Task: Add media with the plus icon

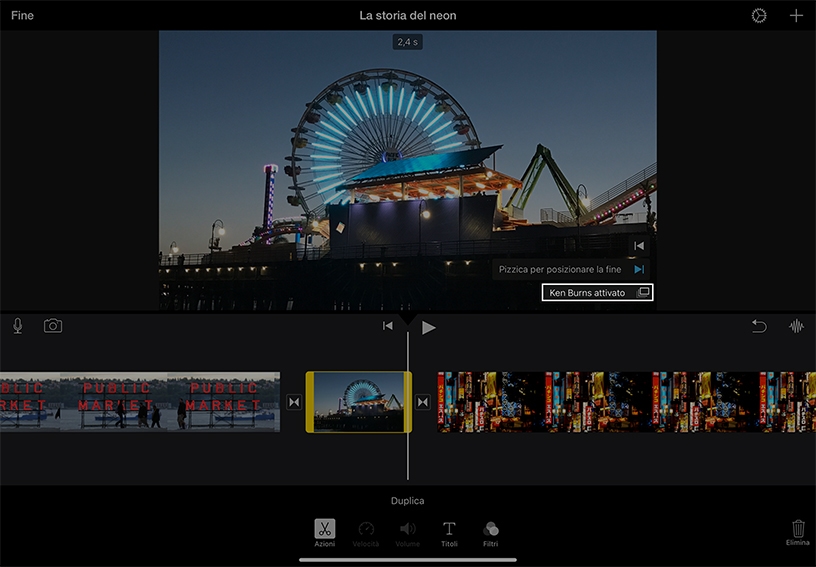Action: (796, 16)
